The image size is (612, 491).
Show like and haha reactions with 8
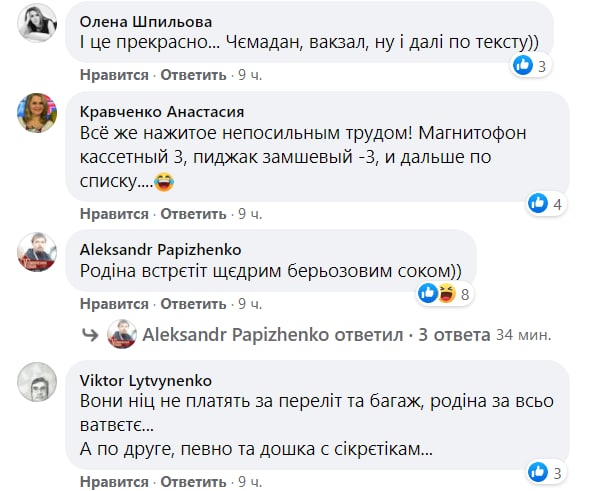pos(444,294)
